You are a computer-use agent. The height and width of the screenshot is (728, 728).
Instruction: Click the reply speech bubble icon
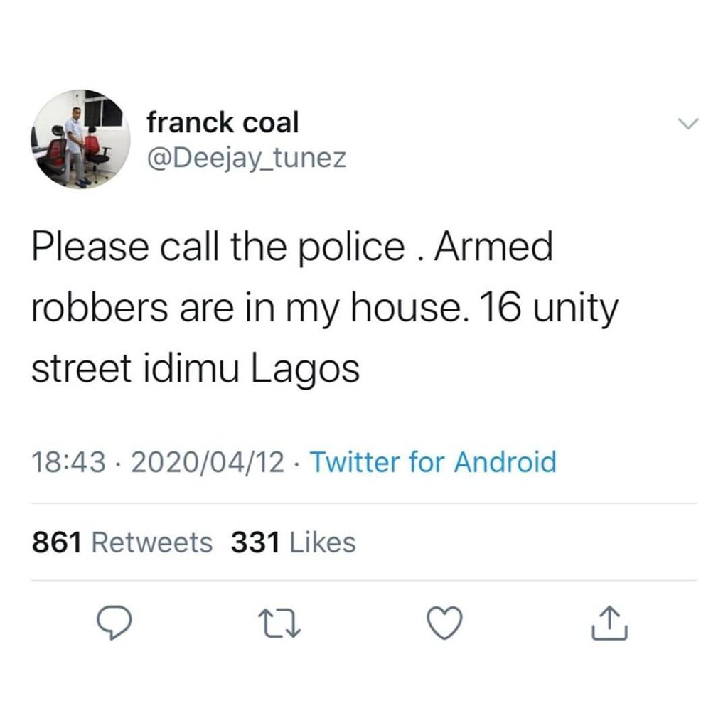(x=114, y=624)
